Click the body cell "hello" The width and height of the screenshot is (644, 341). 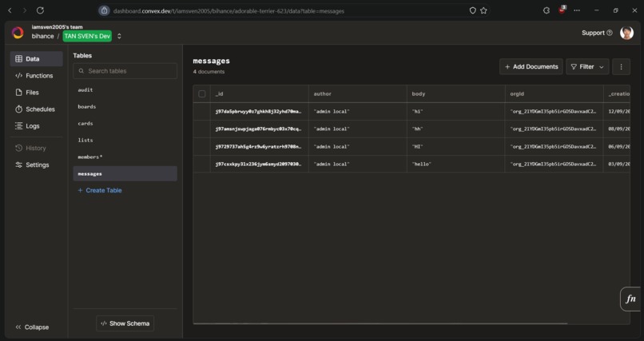[455, 165]
